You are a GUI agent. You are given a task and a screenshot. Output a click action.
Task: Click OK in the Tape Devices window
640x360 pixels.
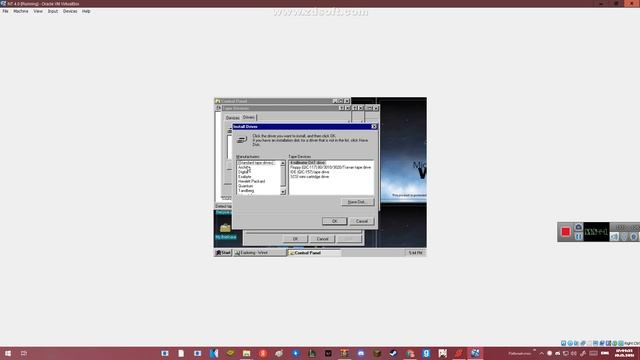point(295,239)
